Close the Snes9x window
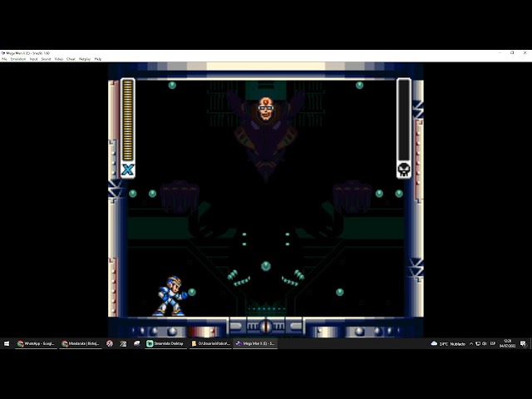The image size is (532, 399). point(525,53)
